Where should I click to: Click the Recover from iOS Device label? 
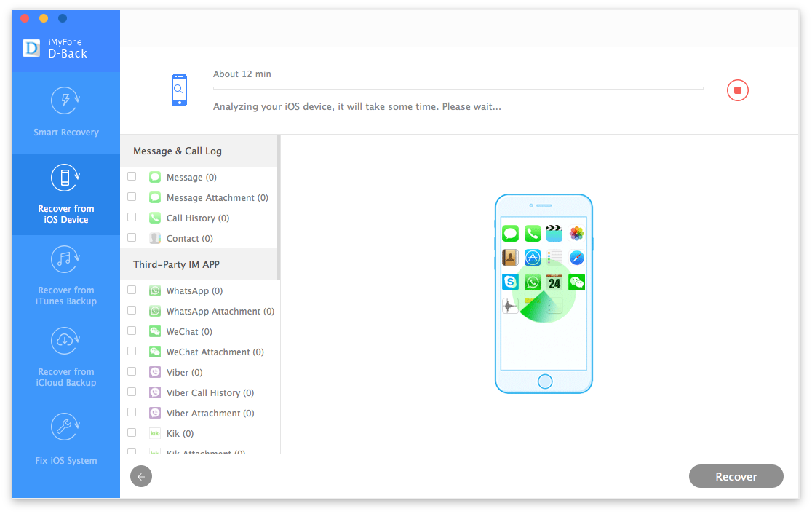click(65, 214)
